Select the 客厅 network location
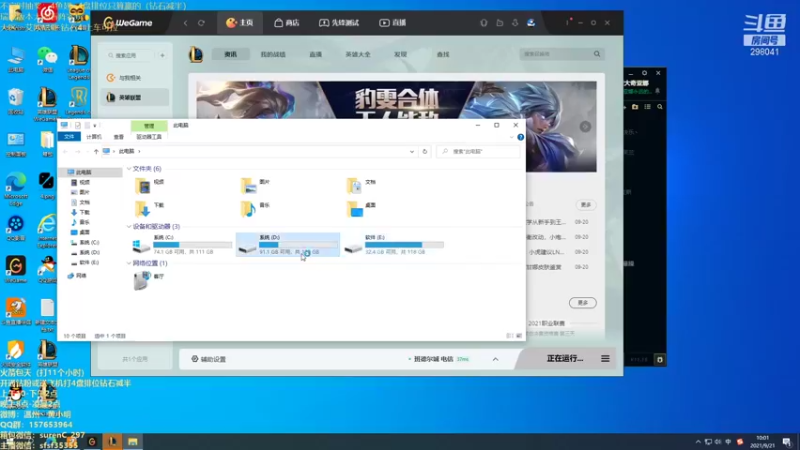800x450 pixels. (x=149, y=280)
